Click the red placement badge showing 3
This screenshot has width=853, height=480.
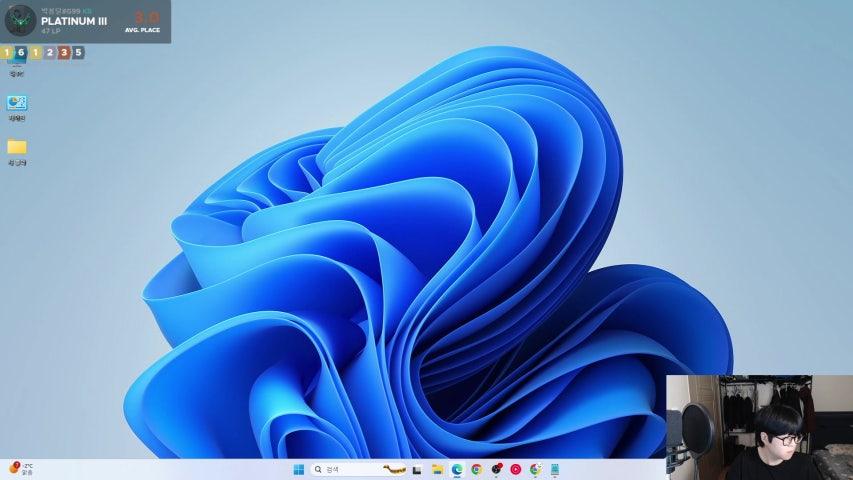[x=64, y=52]
